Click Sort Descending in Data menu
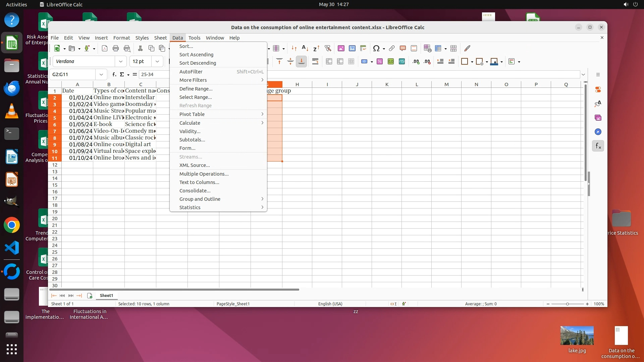644x362 pixels. coord(198,63)
